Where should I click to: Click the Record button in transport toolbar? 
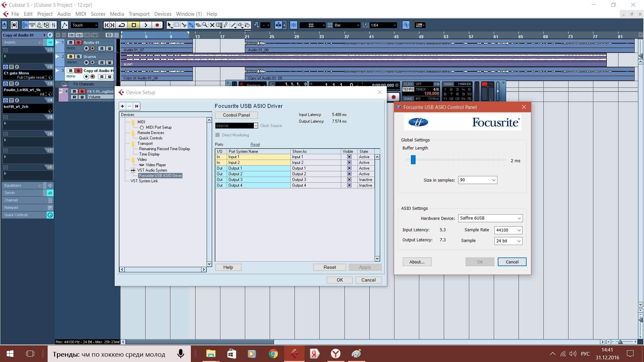click(157, 25)
